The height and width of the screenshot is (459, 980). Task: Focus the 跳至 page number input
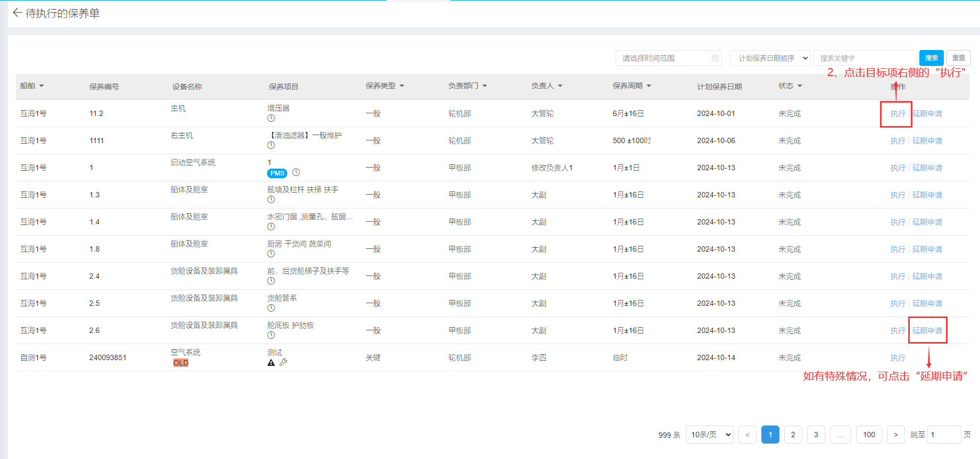click(944, 435)
